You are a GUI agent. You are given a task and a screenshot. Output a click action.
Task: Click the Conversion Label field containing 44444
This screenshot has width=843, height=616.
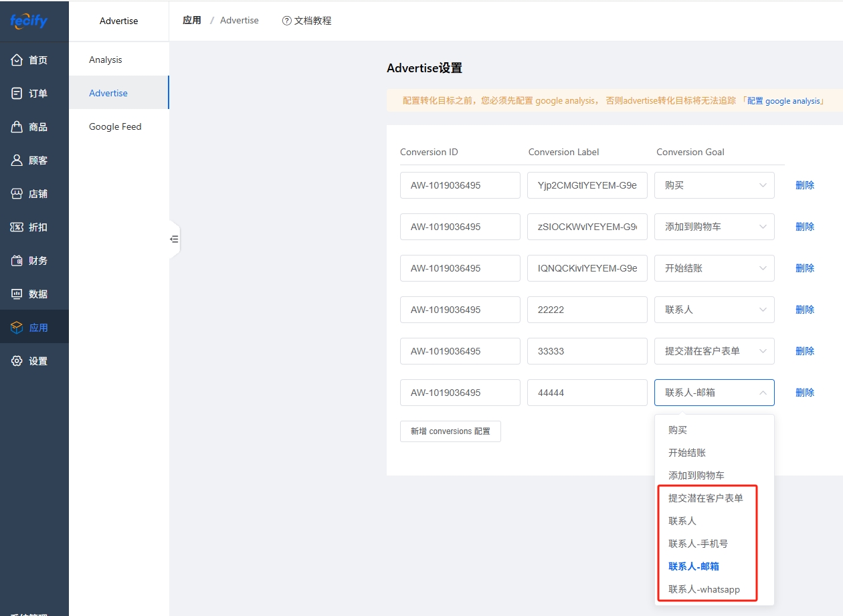point(587,393)
